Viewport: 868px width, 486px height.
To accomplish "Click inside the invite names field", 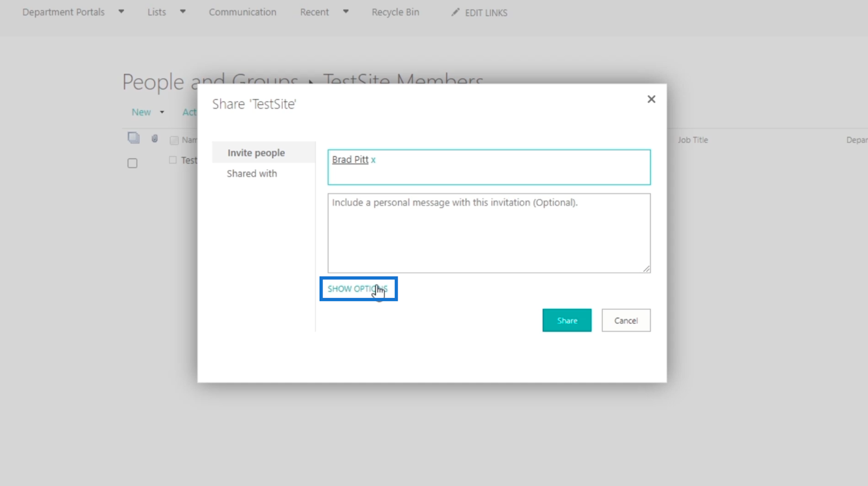I will point(489,167).
